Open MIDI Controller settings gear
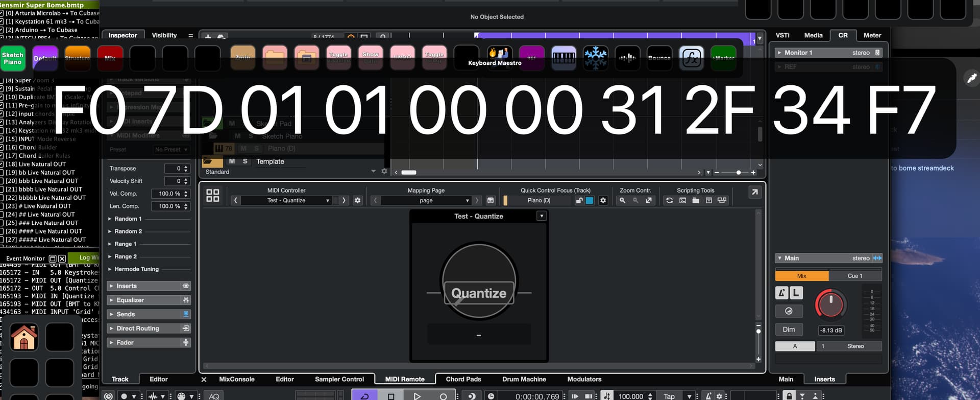 click(x=357, y=200)
